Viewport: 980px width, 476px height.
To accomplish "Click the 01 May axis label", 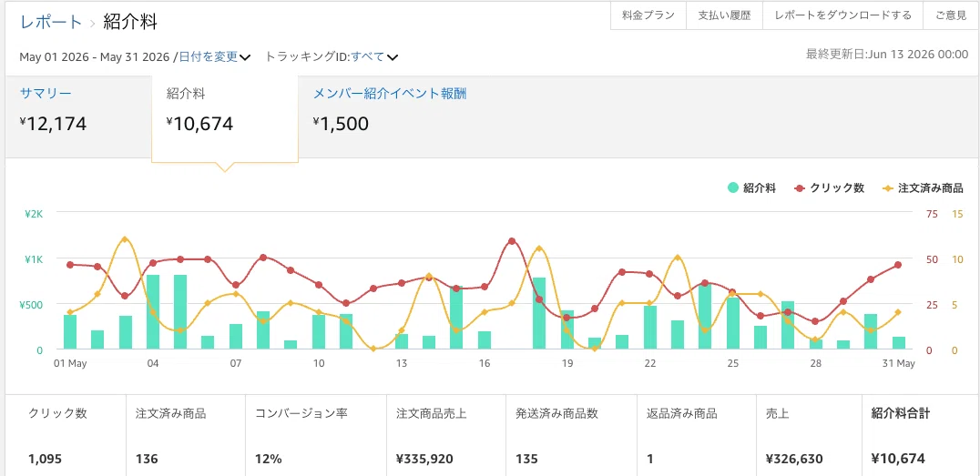I will (x=70, y=363).
